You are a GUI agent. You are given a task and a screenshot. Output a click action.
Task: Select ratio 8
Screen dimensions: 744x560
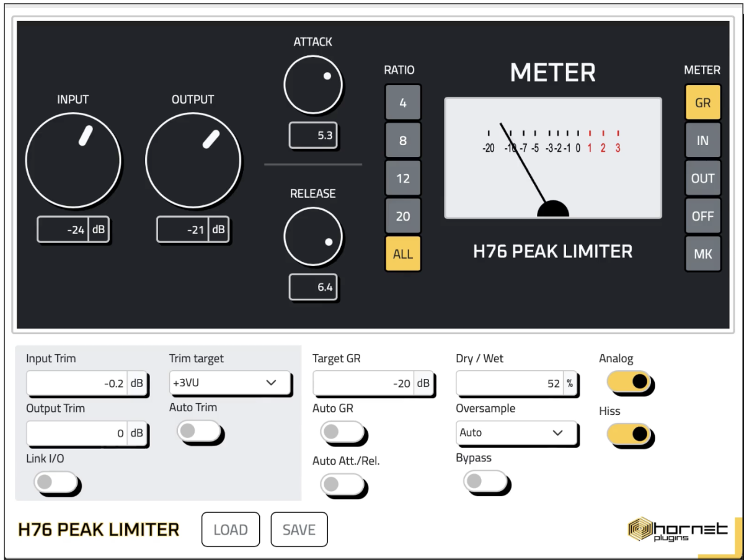(x=403, y=141)
